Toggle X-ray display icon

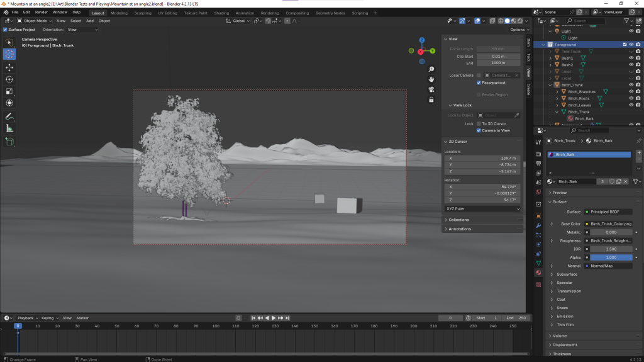click(492, 21)
